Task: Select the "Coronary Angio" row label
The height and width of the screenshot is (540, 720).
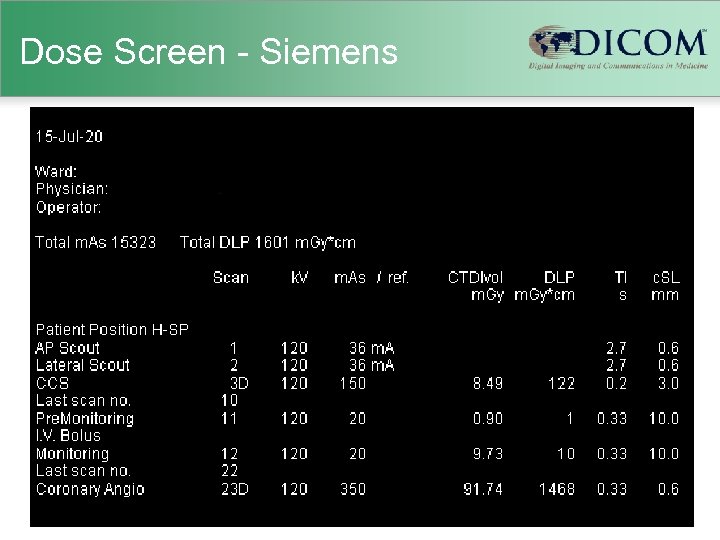Action: (x=90, y=489)
